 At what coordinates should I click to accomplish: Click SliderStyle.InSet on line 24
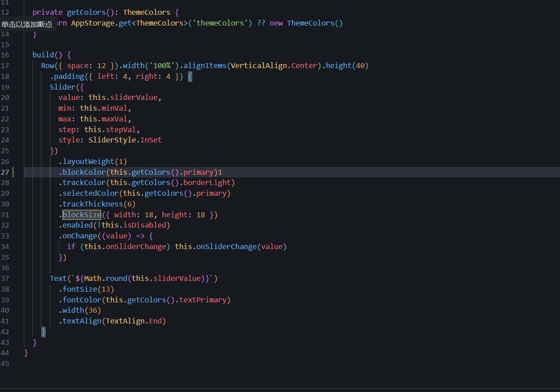click(125, 140)
